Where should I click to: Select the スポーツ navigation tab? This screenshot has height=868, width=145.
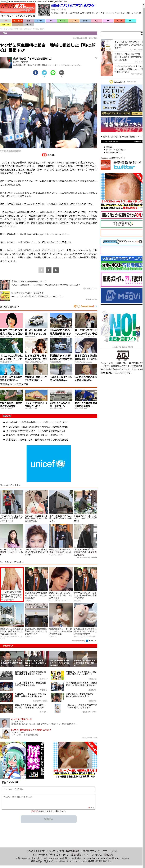[63, 21]
